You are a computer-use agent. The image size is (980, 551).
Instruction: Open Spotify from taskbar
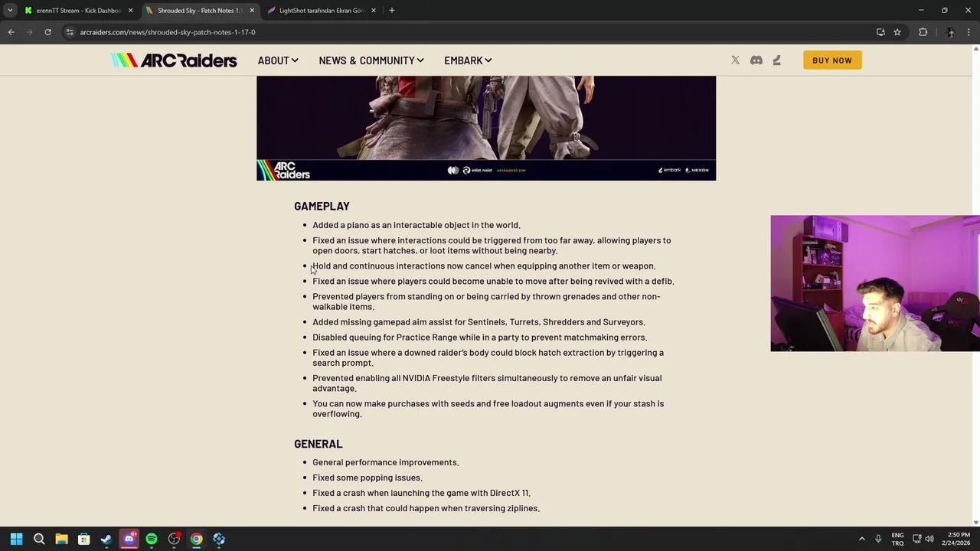[152, 539]
